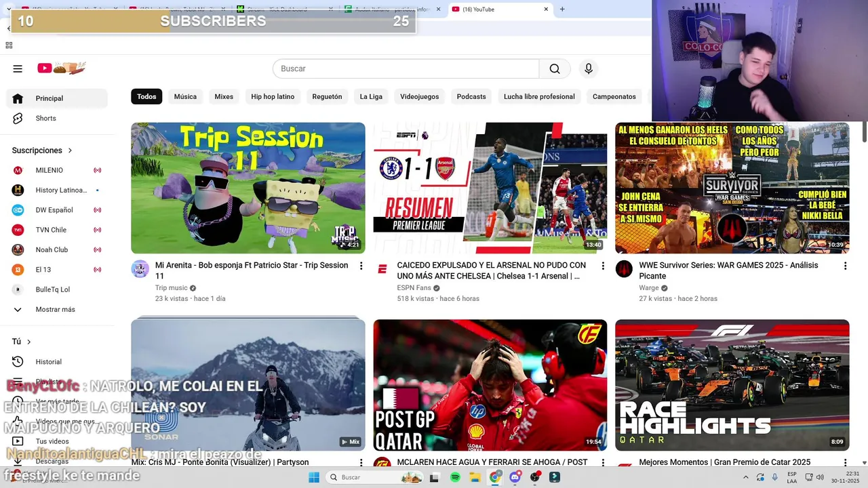Screen dimensions: 868x488
Task: Open the Mi Arenita video title
Action: [252, 270]
